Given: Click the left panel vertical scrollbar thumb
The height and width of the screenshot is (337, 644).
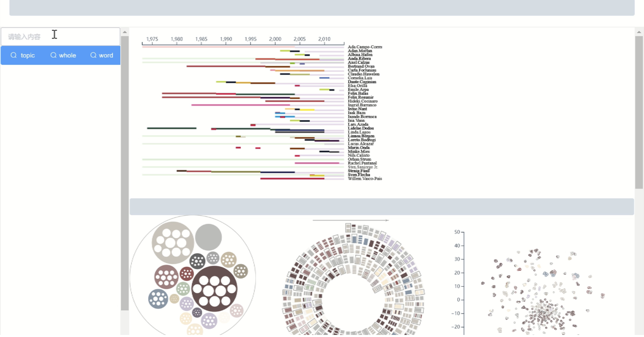Looking at the screenshot, I should (124, 173).
